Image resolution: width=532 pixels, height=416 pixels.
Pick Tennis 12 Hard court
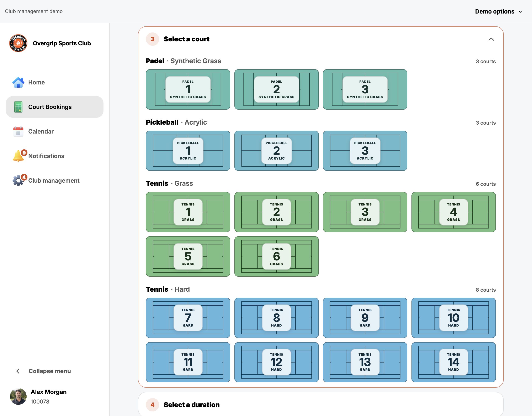pyautogui.click(x=276, y=362)
